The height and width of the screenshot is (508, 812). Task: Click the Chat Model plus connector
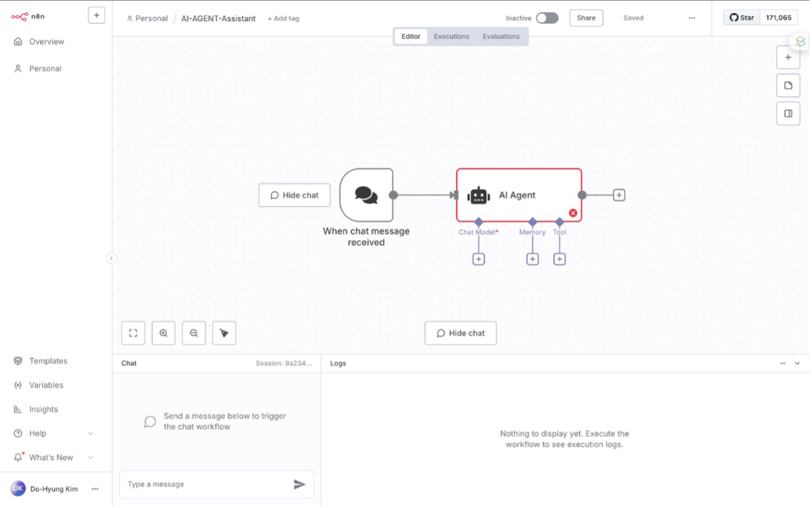[x=478, y=259]
